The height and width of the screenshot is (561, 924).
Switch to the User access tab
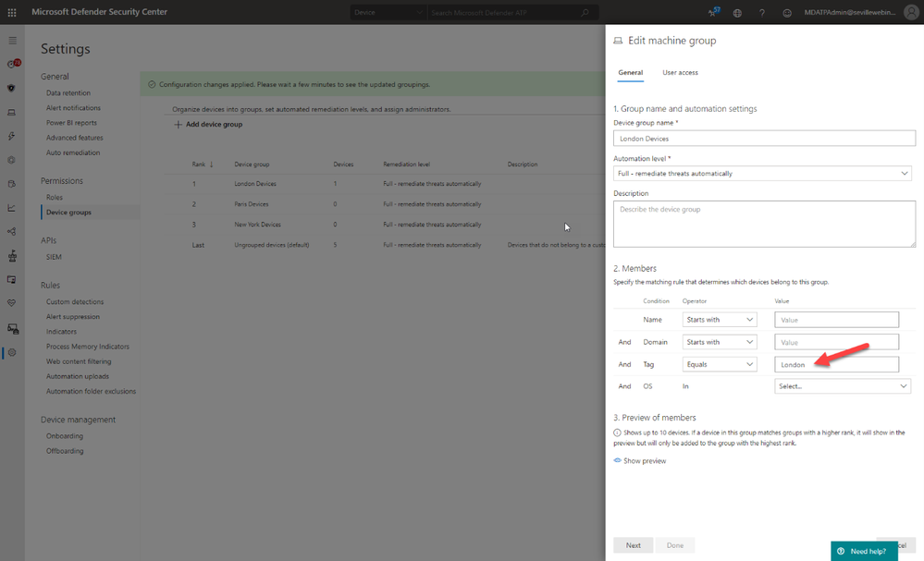click(x=680, y=72)
